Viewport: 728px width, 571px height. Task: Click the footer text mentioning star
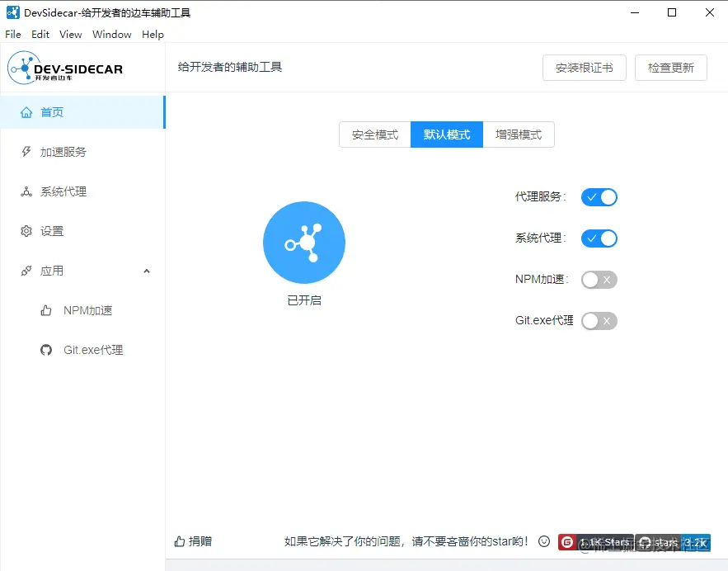[406, 541]
